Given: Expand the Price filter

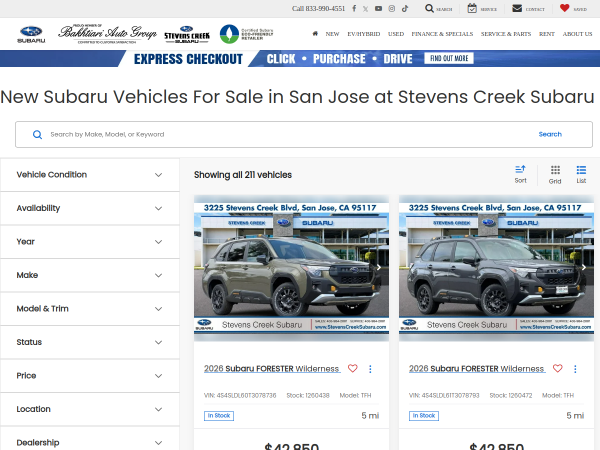Looking at the screenshot, I should 90,376.
